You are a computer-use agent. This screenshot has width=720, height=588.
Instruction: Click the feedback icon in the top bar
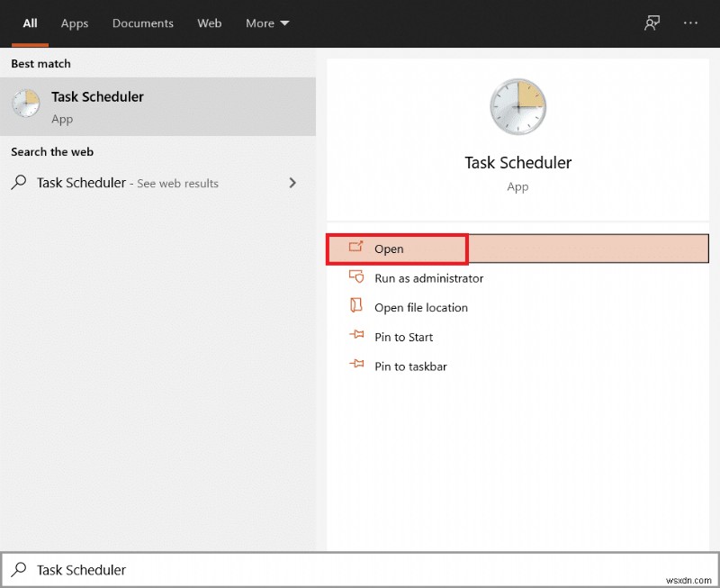(652, 23)
